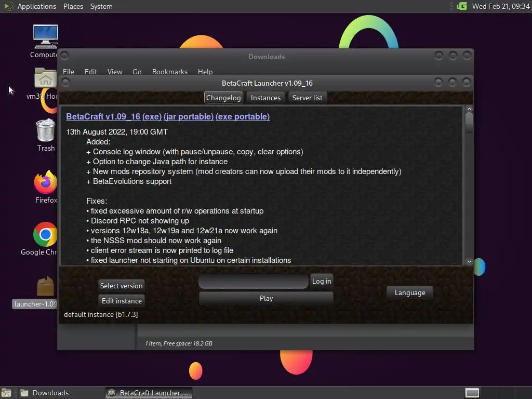Open the System menu

101,6
